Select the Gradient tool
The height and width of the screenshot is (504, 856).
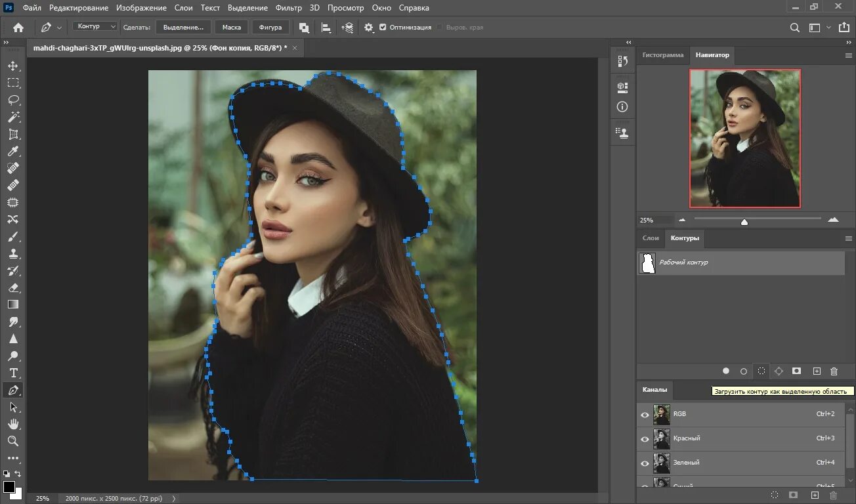[x=13, y=305]
